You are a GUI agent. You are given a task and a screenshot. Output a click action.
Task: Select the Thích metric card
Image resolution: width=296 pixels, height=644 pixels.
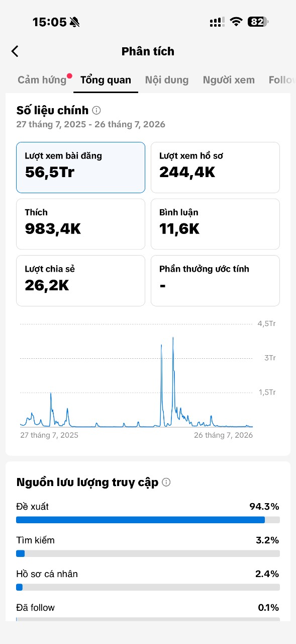coord(80,224)
